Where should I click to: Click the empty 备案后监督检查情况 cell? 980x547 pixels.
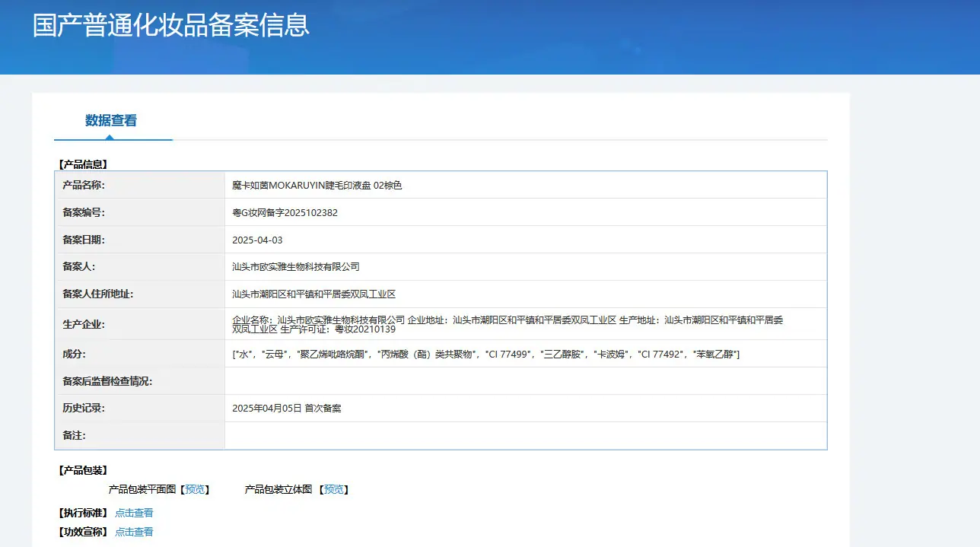[x=526, y=381]
